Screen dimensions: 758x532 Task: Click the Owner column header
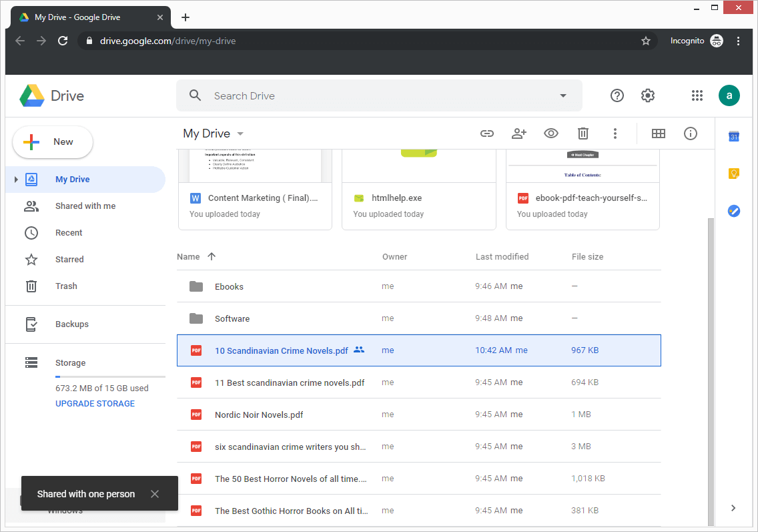tap(394, 257)
